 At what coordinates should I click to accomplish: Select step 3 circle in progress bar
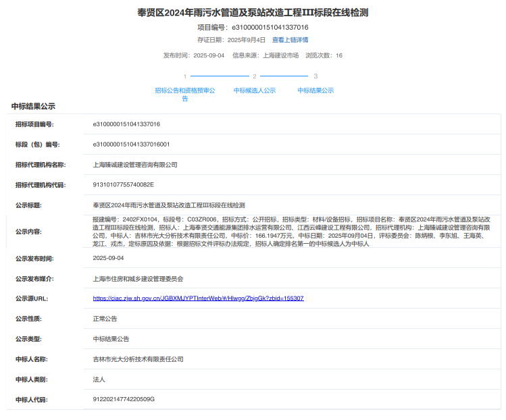coord(315,76)
